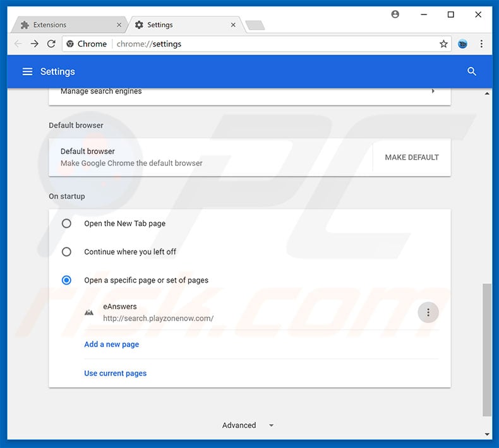Open the hamburger main menu in Settings

27,71
